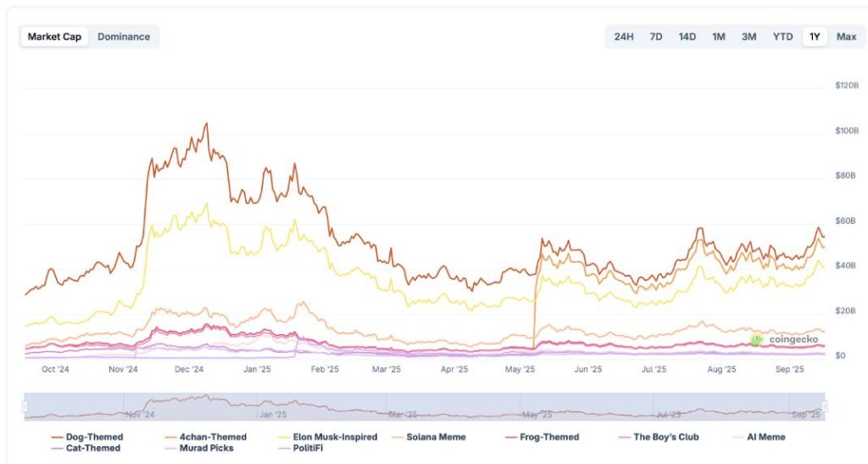Image resolution: width=868 pixels, height=464 pixels.
Task: Select the 24H time range
Action: pyautogui.click(x=624, y=36)
